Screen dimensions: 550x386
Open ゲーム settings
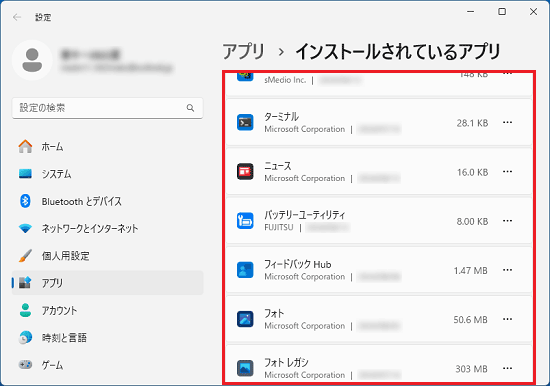107,365
